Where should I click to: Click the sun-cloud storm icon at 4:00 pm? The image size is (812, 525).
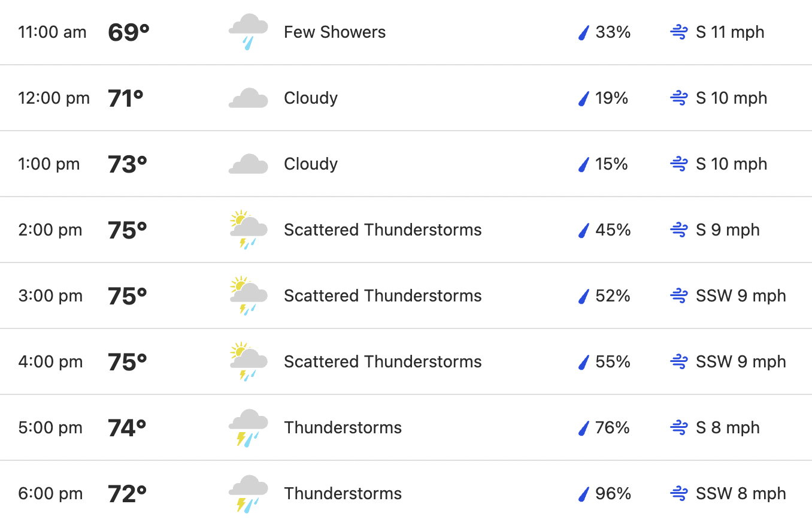click(x=248, y=361)
